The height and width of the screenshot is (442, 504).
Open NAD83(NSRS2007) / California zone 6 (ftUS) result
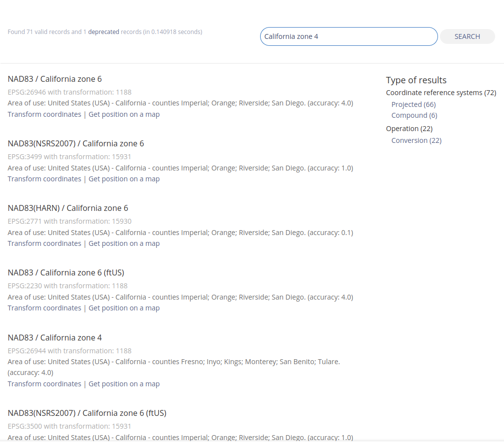point(87,413)
